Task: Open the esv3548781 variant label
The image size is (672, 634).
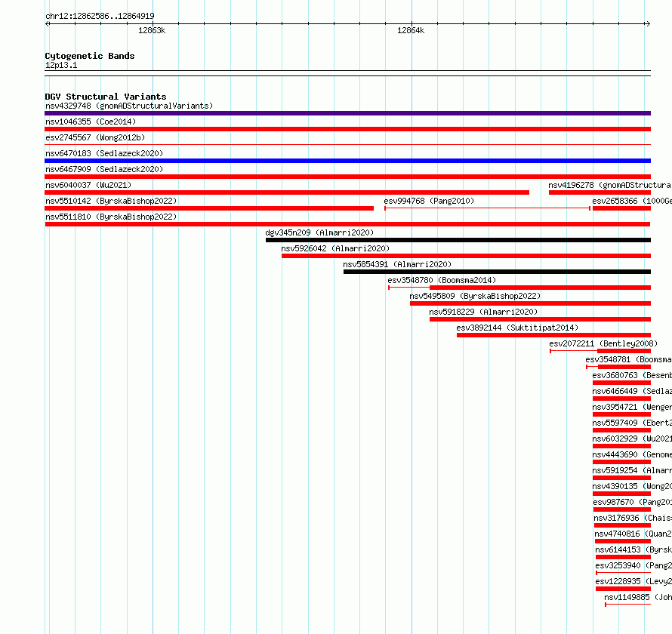Action: (629, 359)
